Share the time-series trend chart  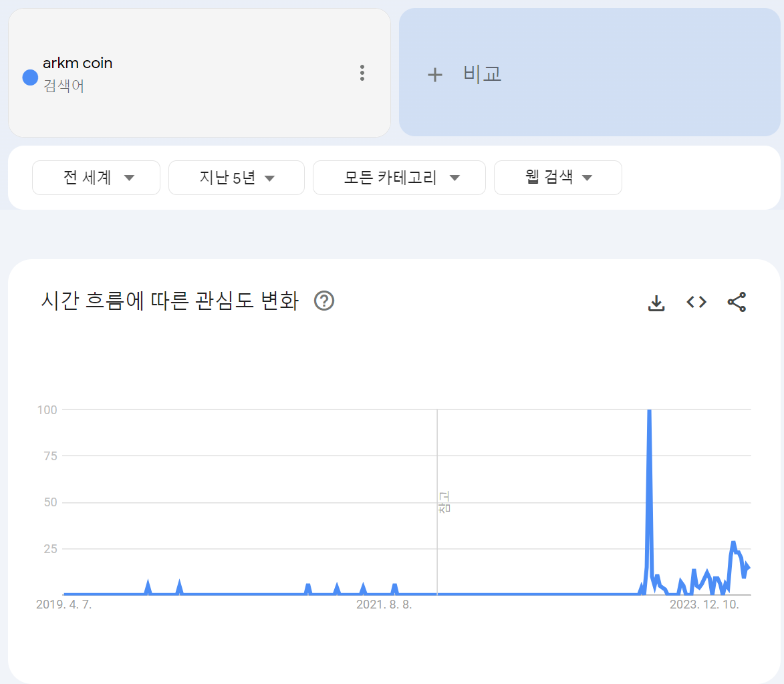(x=736, y=302)
